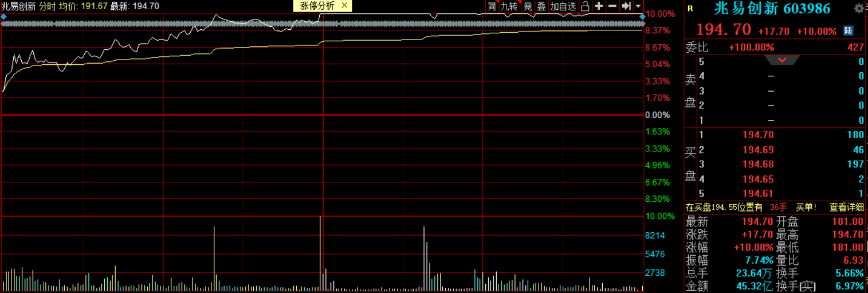The height and width of the screenshot is (293, 868).
Task: Open the 涨停分析 tab
Action: click(317, 6)
